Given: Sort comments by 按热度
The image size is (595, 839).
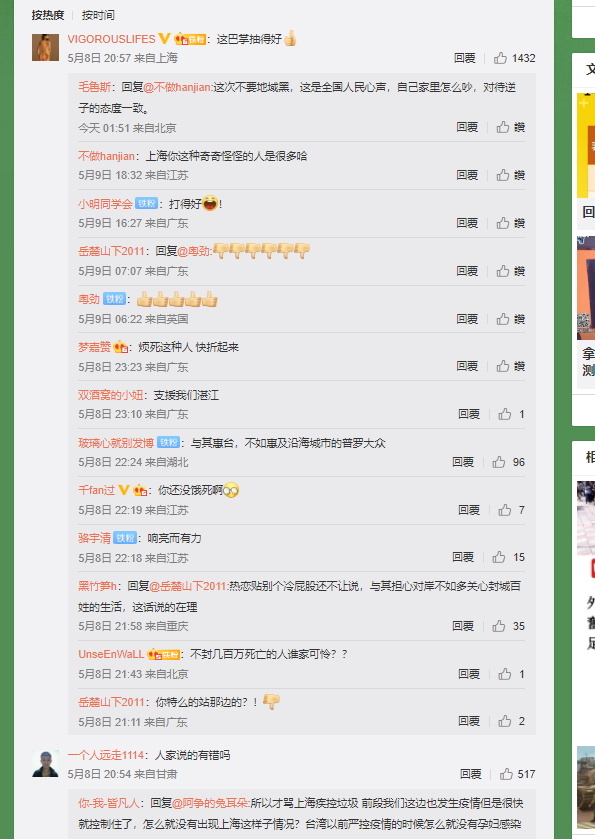Looking at the screenshot, I should [48, 15].
